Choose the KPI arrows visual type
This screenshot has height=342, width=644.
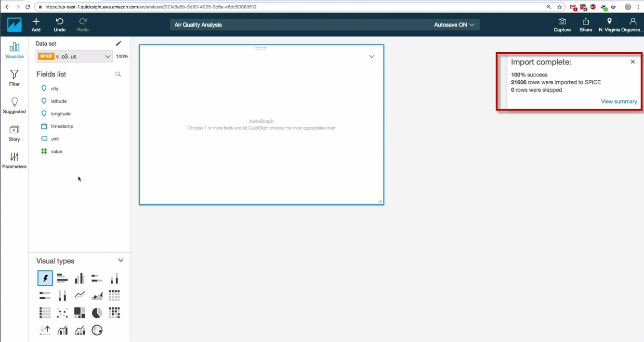click(45, 330)
